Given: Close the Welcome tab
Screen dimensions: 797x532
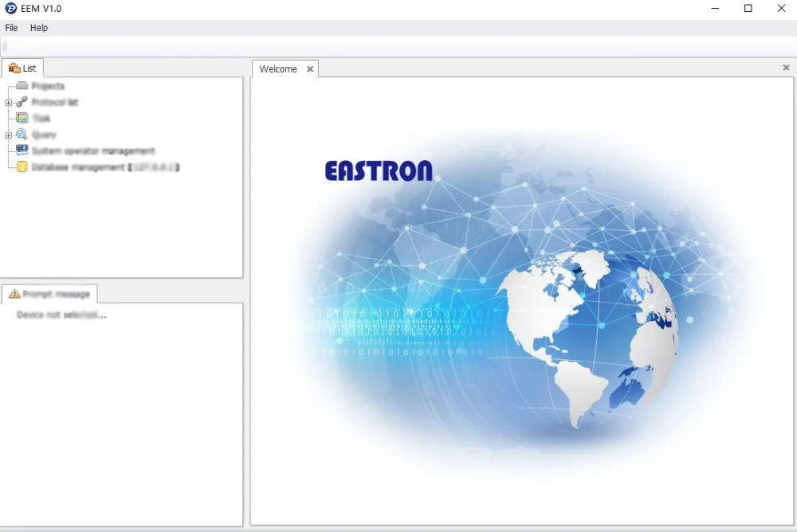Looking at the screenshot, I should pyautogui.click(x=310, y=69).
